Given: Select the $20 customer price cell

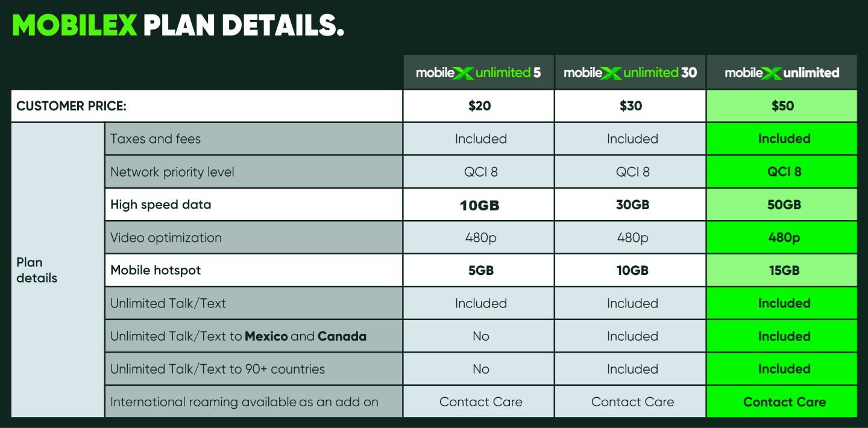Looking at the screenshot, I should [479, 106].
